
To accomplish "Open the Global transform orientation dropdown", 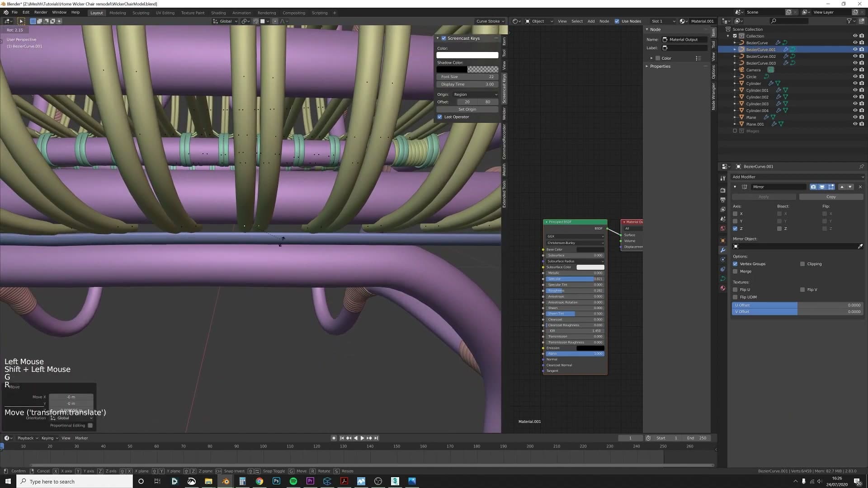I will click(x=225, y=21).
